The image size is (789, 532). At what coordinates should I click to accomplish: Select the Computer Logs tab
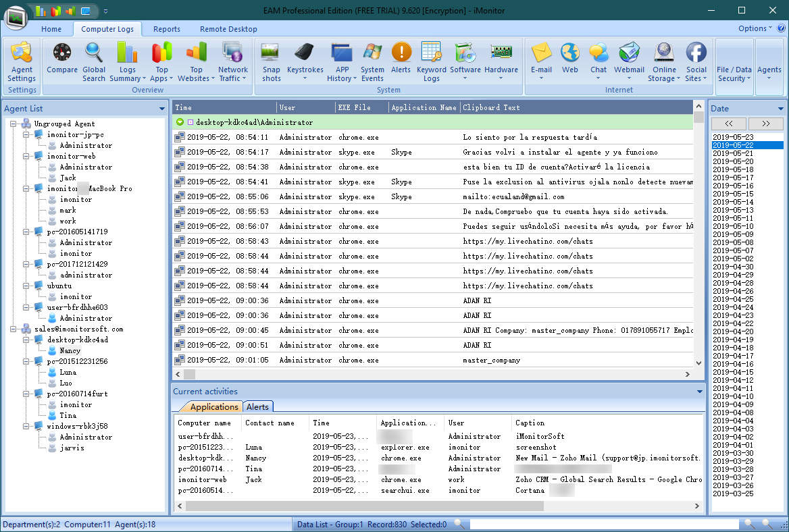(x=107, y=29)
